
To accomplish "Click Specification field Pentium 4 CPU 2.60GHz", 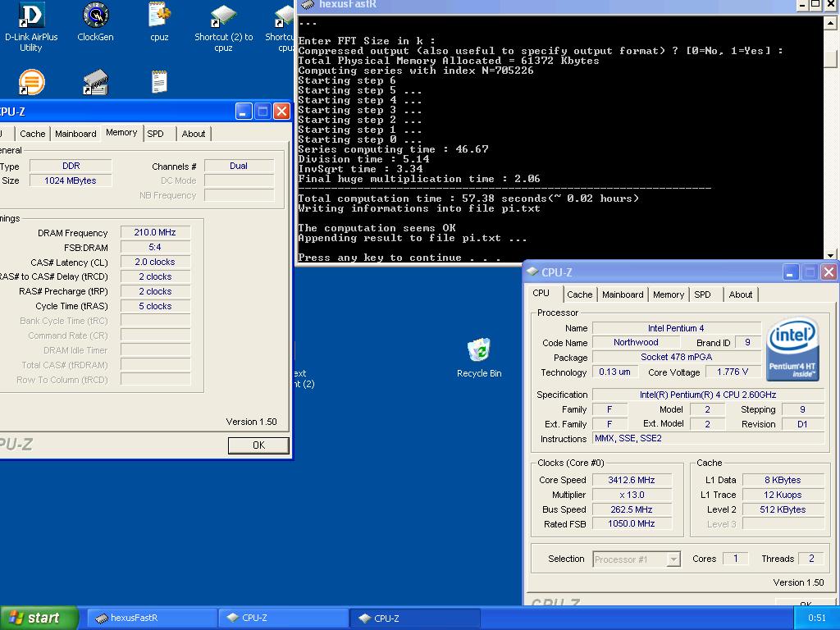I will (x=708, y=395).
